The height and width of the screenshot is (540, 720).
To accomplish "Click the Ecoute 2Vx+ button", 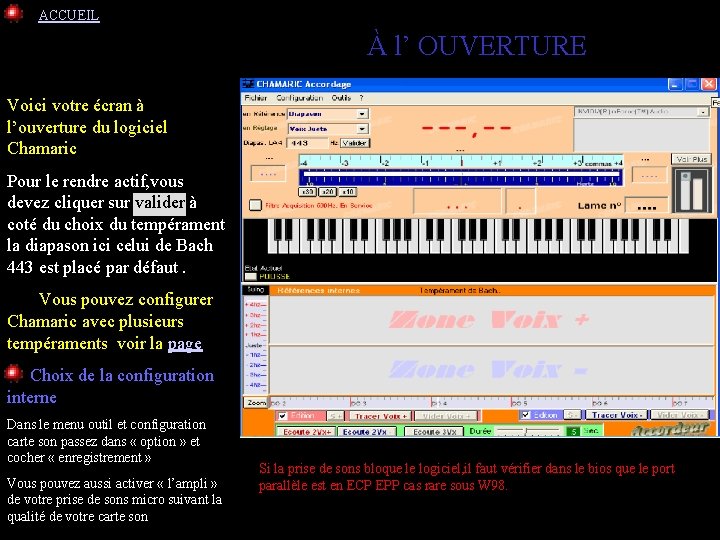I will point(306,432).
